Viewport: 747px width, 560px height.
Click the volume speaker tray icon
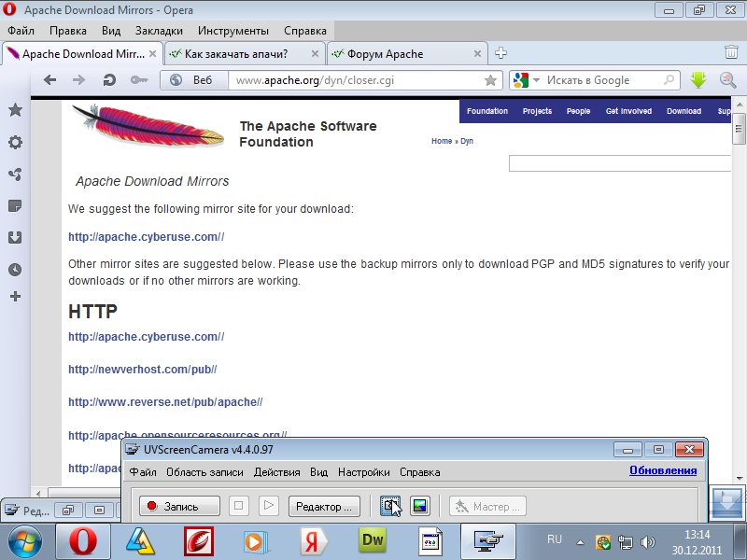pos(648,542)
